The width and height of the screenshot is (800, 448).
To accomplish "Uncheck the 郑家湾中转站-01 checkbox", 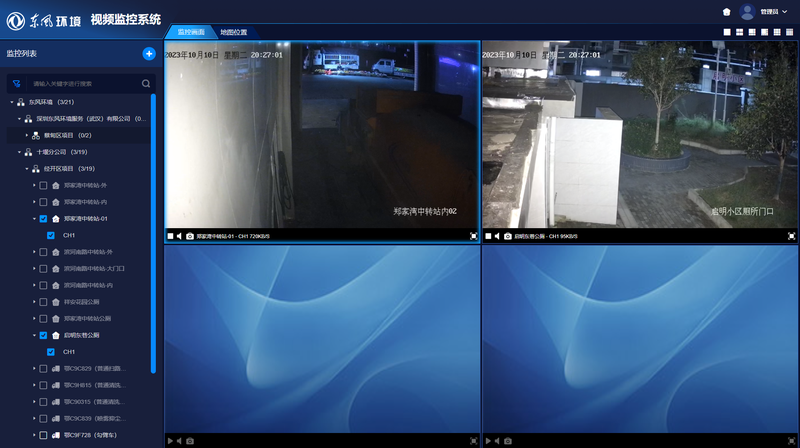I will point(43,219).
